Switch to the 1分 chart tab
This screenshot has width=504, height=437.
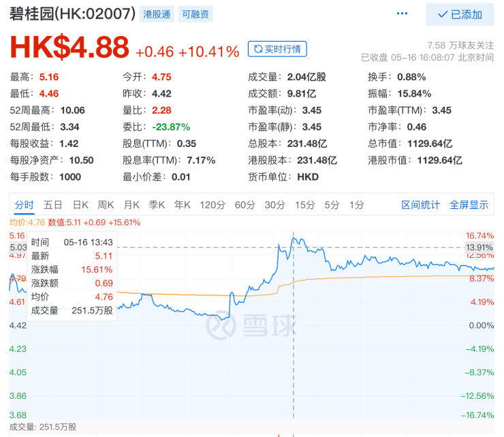356,205
